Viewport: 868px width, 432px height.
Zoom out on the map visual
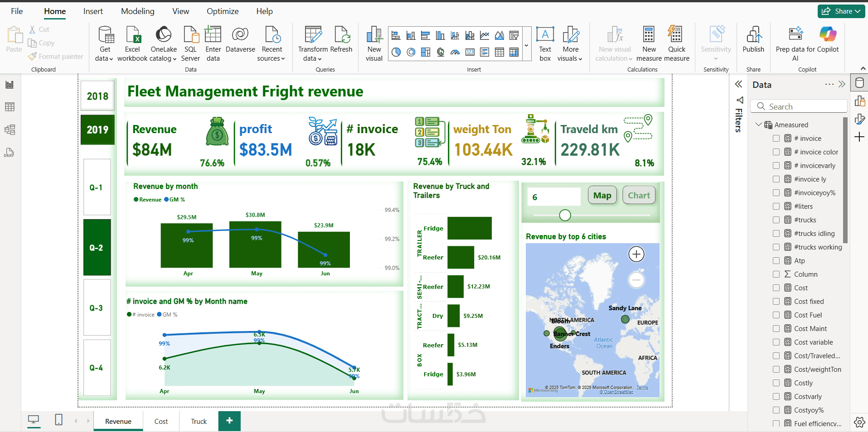coord(636,280)
